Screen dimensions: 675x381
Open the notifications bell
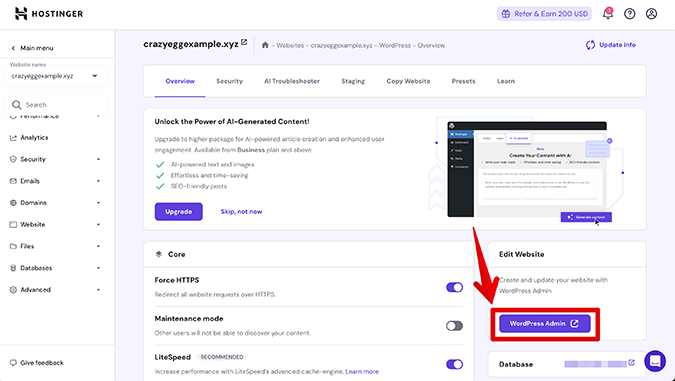(607, 14)
